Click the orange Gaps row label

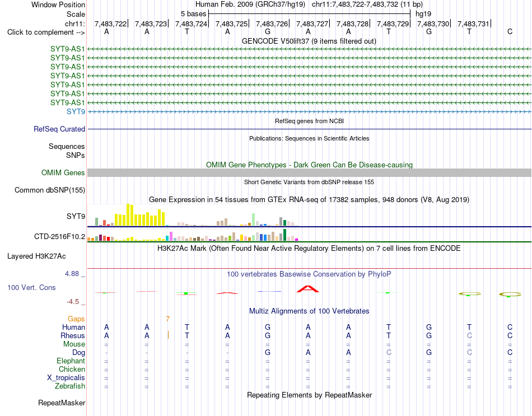76,319
